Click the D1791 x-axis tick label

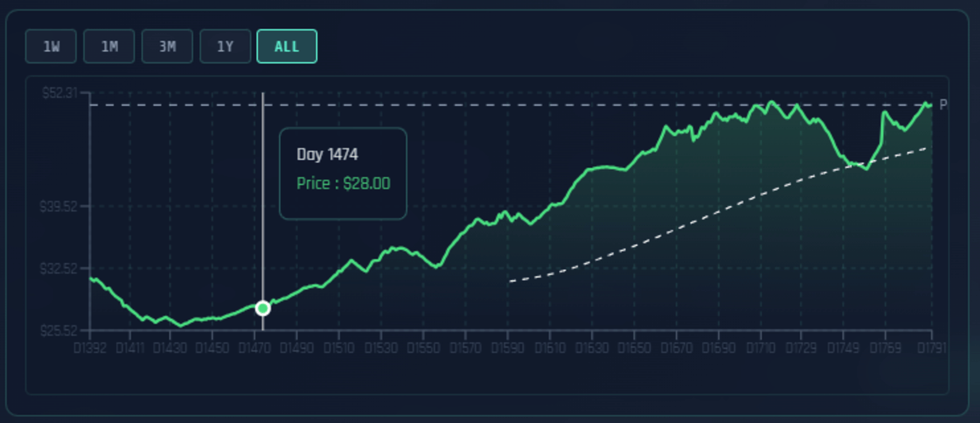tap(932, 348)
